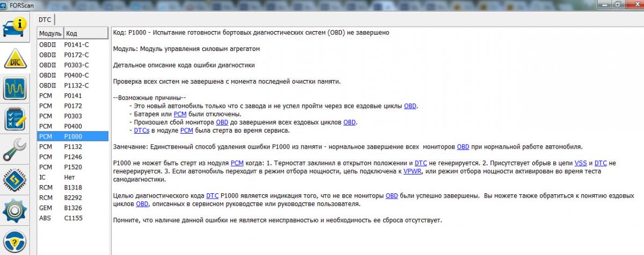Open OBD link after 'сбой монитора'

(x=222, y=122)
